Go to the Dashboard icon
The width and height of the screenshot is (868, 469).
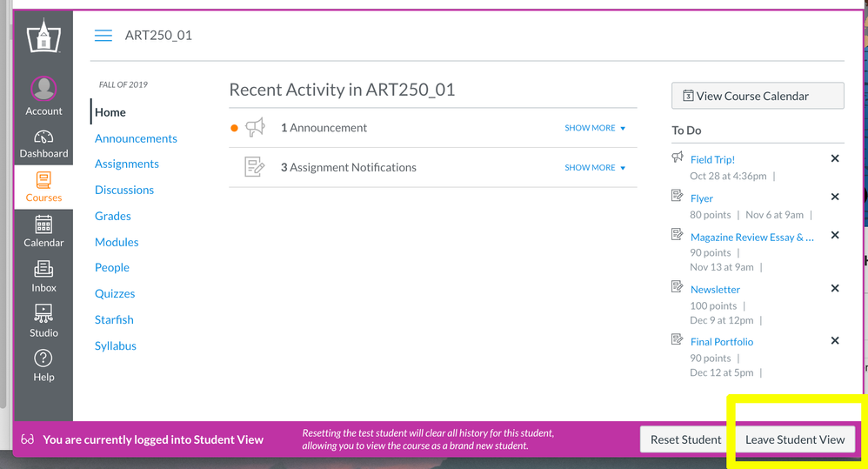coord(43,139)
